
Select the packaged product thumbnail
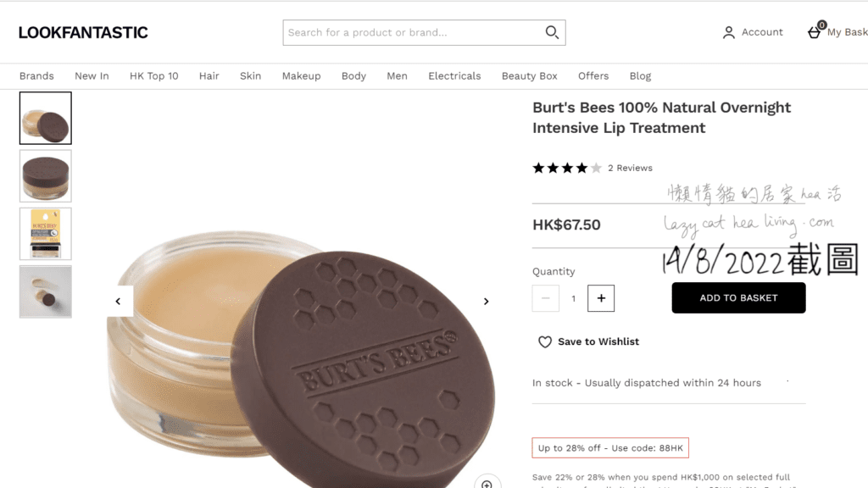[46, 234]
